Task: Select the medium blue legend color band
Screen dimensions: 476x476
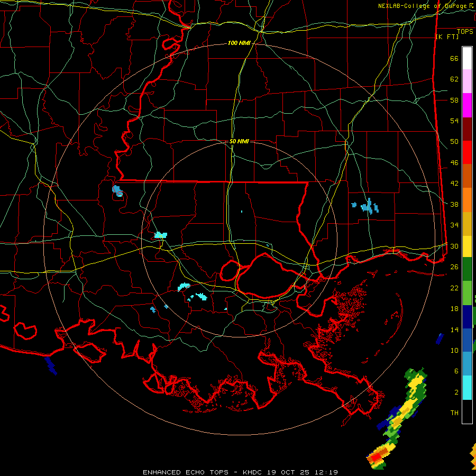Action: click(467, 340)
